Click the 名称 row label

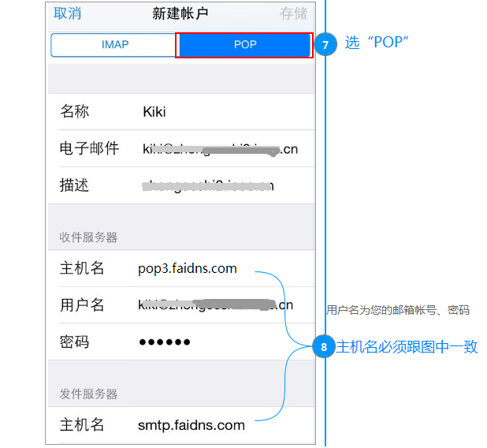(x=75, y=112)
